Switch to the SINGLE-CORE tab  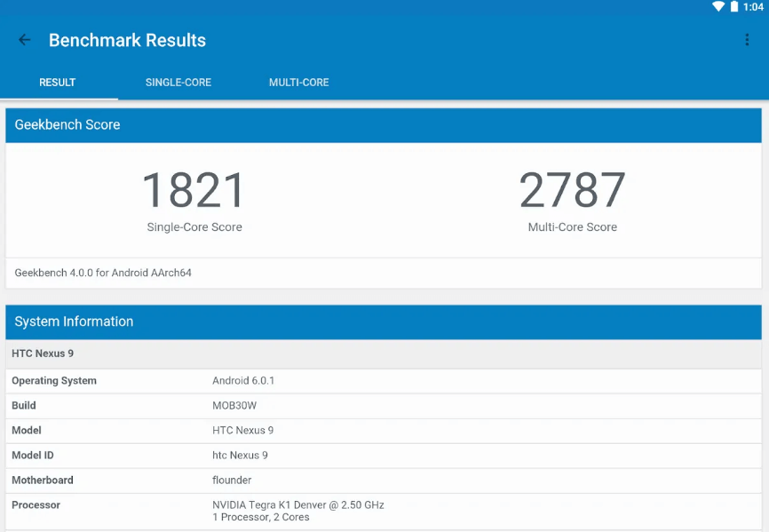178,83
